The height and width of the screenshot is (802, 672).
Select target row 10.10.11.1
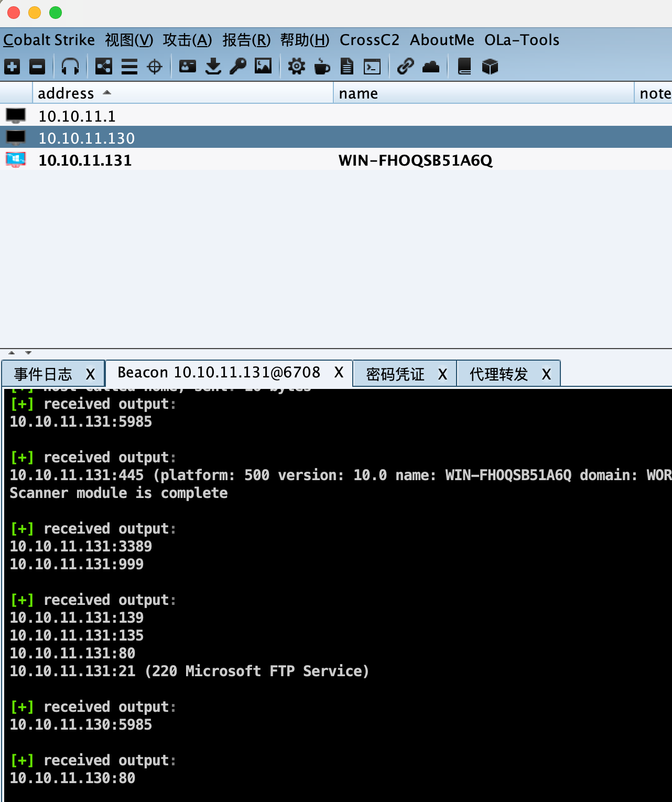click(x=77, y=116)
